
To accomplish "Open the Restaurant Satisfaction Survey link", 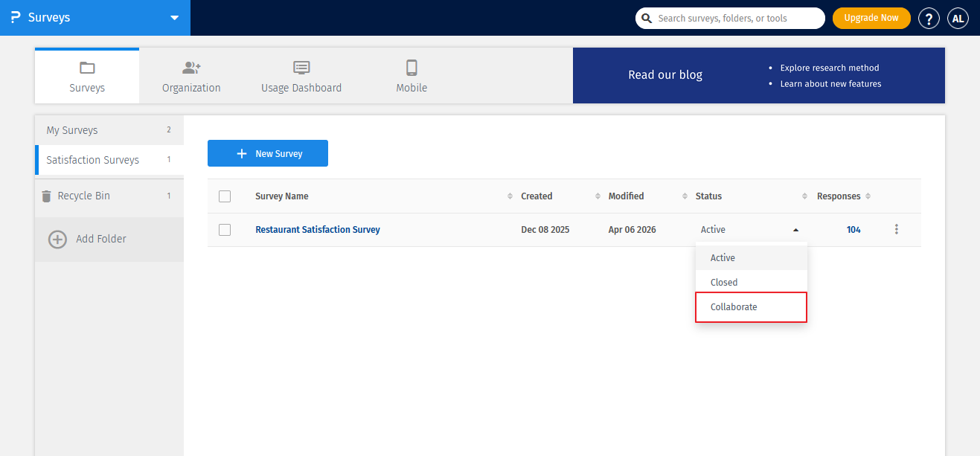I will coord(318,230).
